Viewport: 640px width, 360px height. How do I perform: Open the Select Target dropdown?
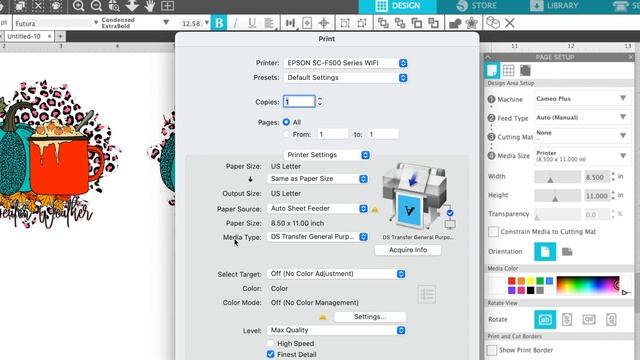point(336,274)
